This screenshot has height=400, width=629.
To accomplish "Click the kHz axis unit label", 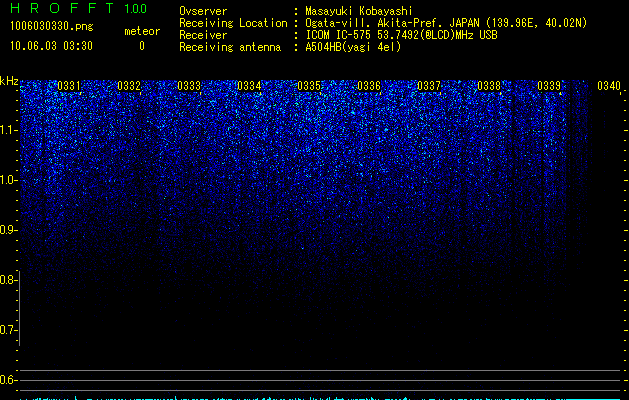I will (x=9, y=81).
